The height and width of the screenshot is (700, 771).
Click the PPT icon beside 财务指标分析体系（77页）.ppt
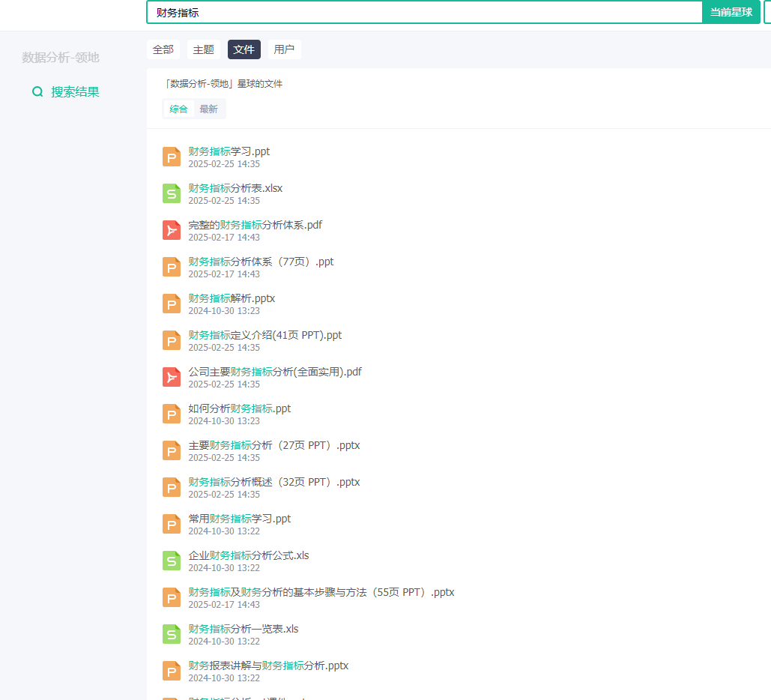click(x=172, y=267)
